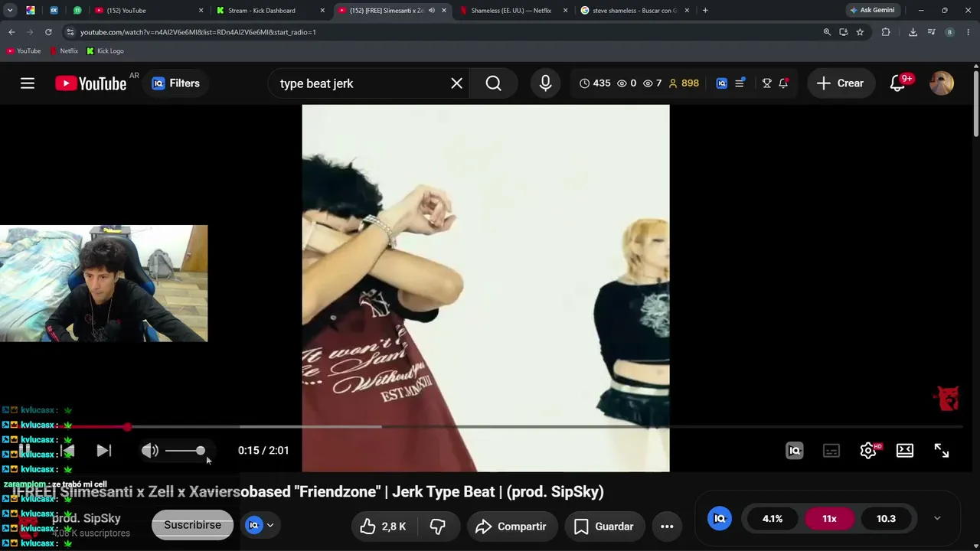
Task: Click the round vidIQ score badge
Action: pos(720,519)
